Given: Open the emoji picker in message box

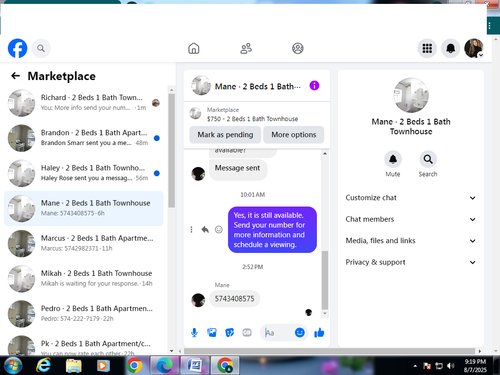Looking at the screenshot, I should [300, 332].
